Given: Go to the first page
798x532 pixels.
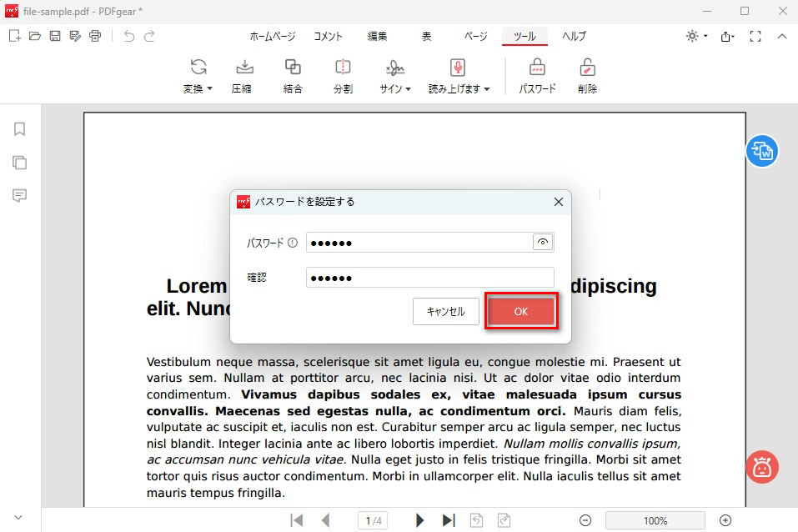Looking at the screenshot, I should click(x=296, y=520).
